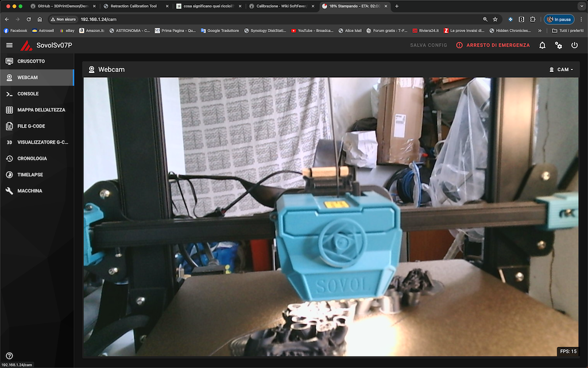The height and width of the screenshot is (368, 588).
Task: Open the Timelapse page
Action: tap(30, 174)
